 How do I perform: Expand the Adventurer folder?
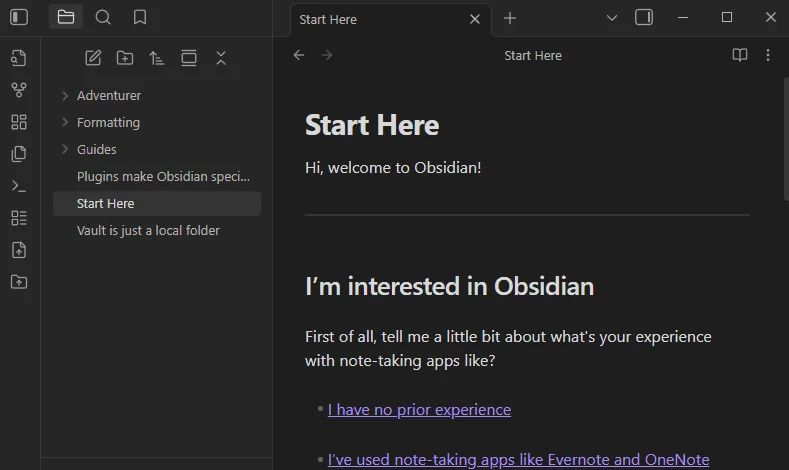click(109, 96)
